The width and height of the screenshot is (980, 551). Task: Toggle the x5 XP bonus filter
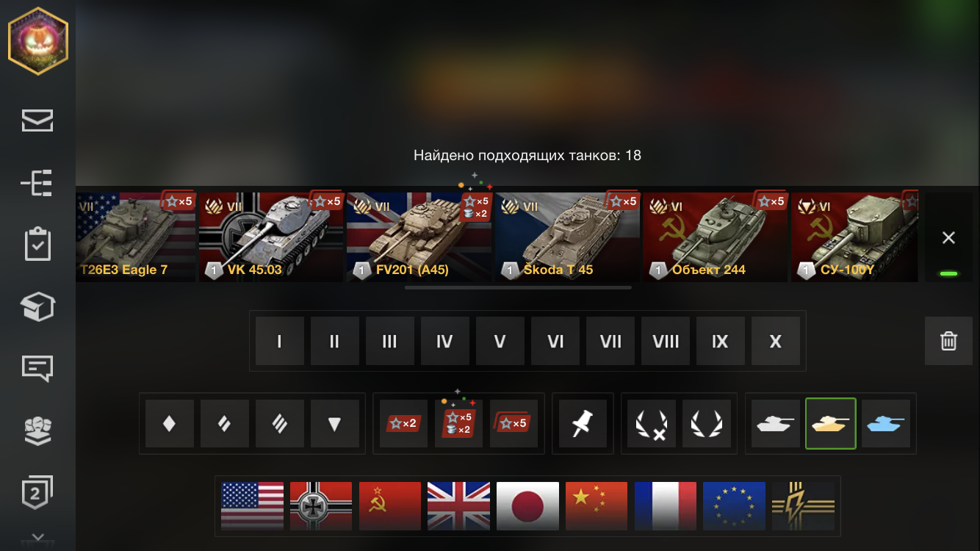514,423
